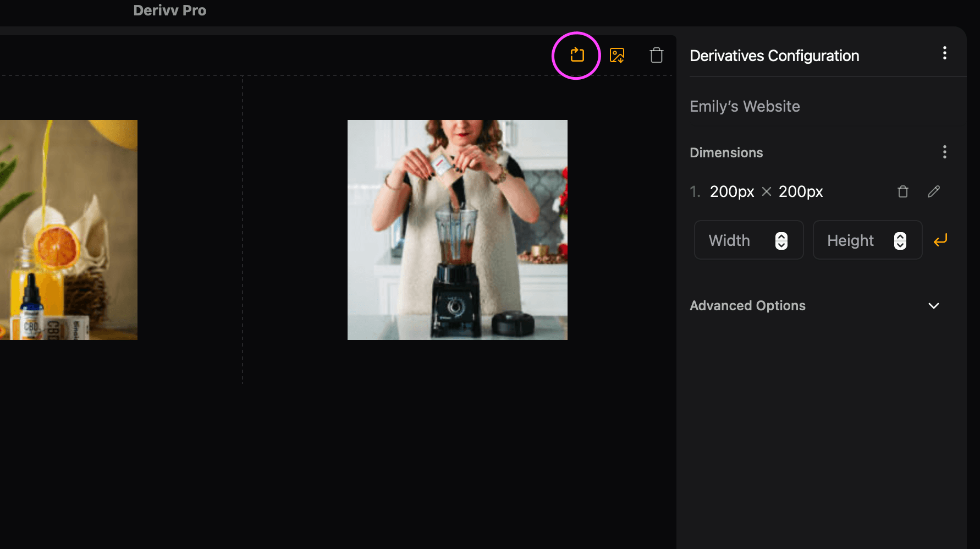Click the trash icon in the top toolbar

click(x=656, y=55)
